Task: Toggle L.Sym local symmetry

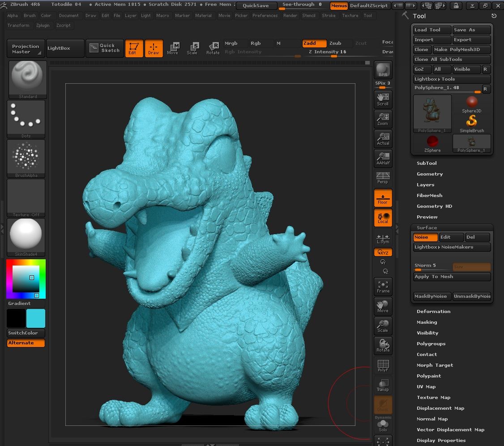Action: [x=383, y=239]
